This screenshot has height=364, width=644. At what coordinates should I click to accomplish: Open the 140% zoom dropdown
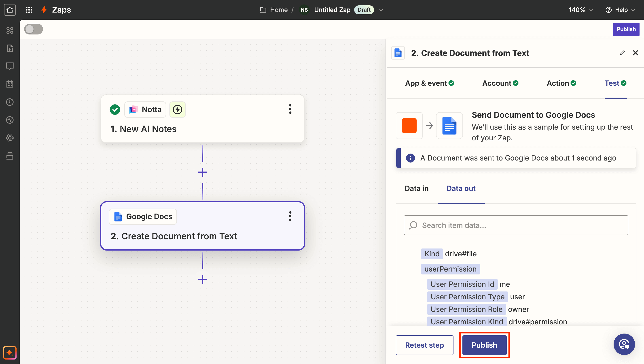[x=580, y=10]
